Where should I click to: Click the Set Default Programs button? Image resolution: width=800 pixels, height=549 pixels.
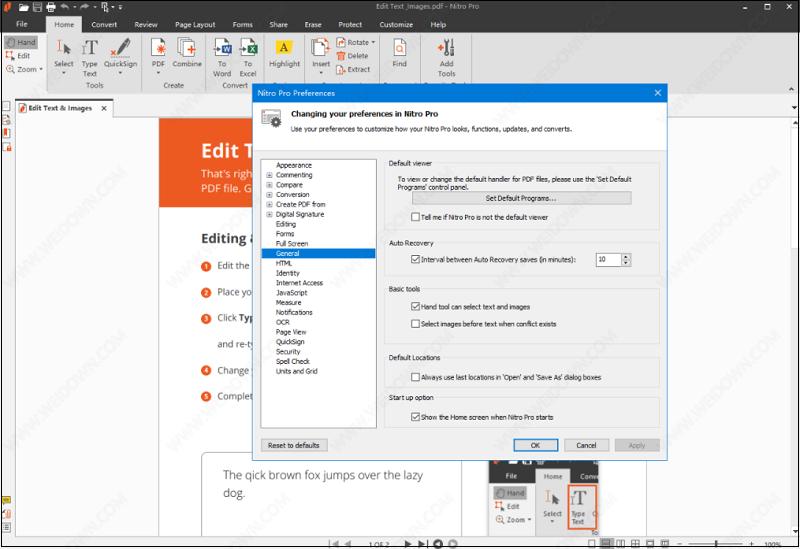[x=520, y=199]
